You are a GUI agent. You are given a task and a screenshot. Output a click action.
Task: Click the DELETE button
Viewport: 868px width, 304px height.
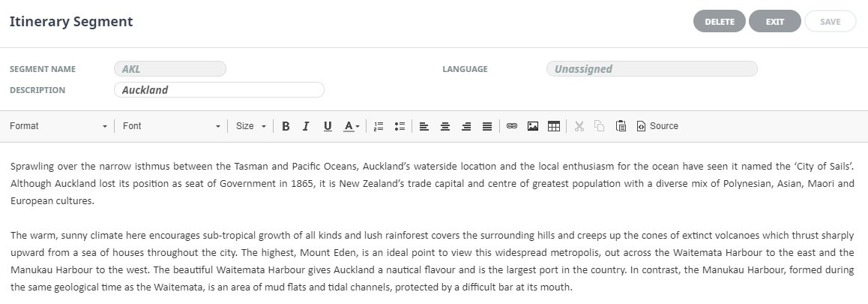coord(719,22)
